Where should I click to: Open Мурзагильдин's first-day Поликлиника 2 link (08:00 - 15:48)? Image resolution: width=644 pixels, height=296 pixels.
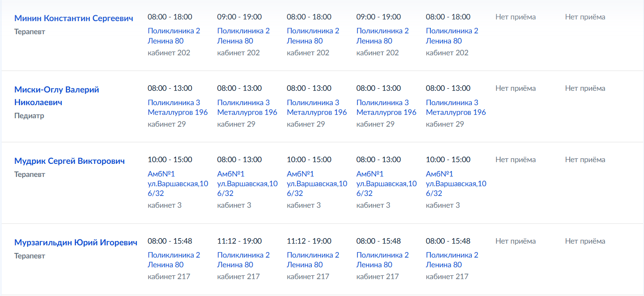(x=174, y=260)
